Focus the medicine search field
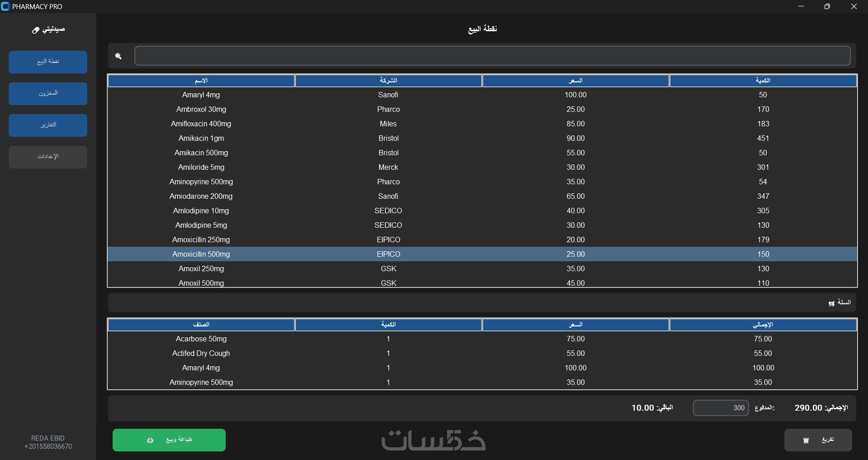Viewport: 868px width, 460px height. click(x=493, y=56)
